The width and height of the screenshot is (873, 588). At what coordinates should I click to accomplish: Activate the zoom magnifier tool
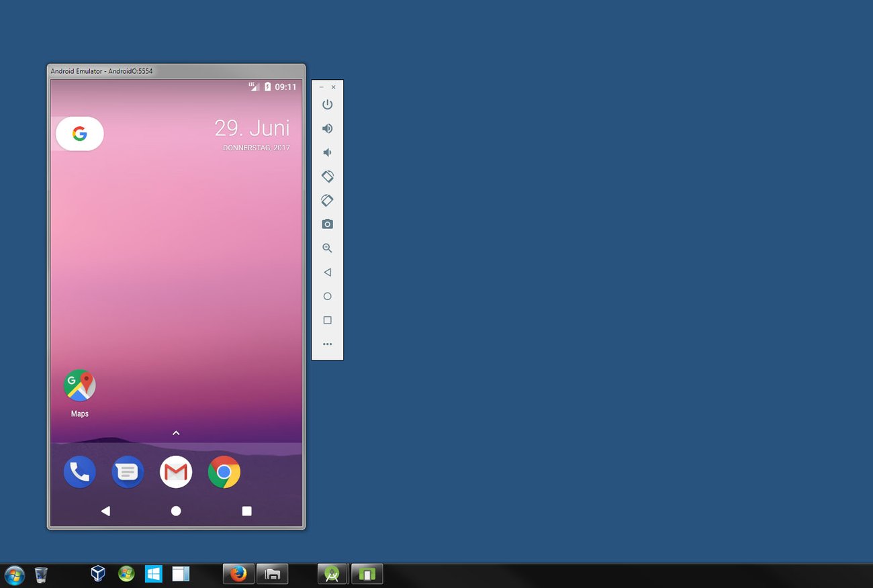[x=327, y=248]
